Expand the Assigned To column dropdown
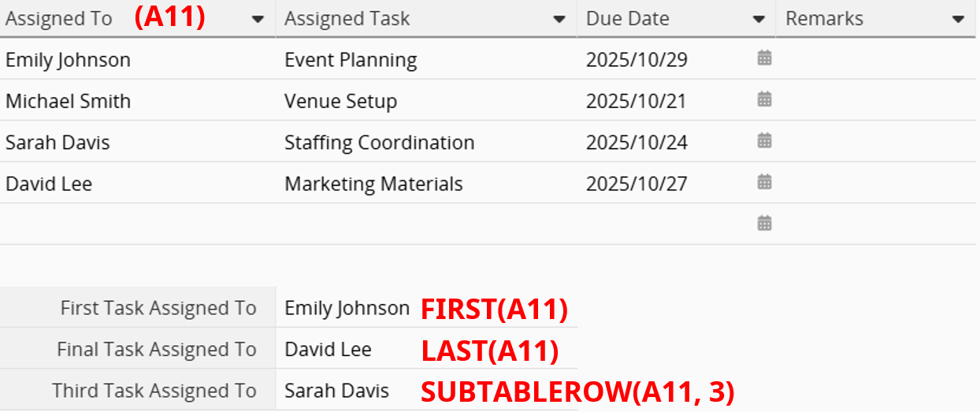This screenshot has width=980, height=412. click(x=258, y=20)
